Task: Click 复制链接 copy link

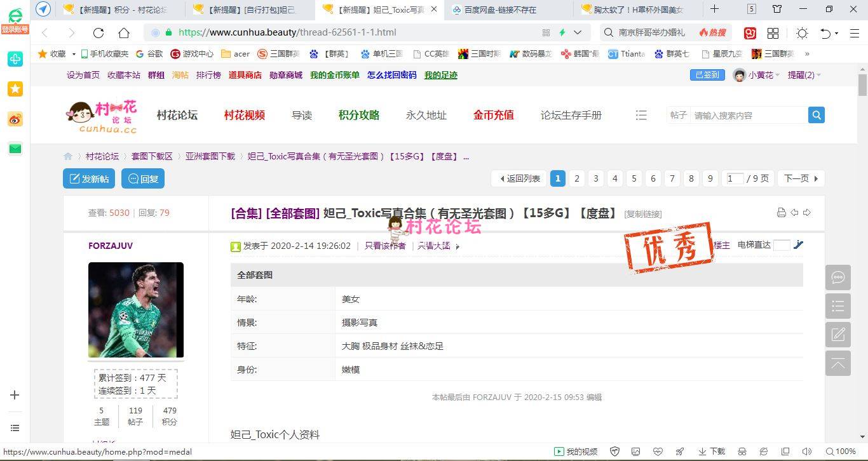Action: coord(643,214)
